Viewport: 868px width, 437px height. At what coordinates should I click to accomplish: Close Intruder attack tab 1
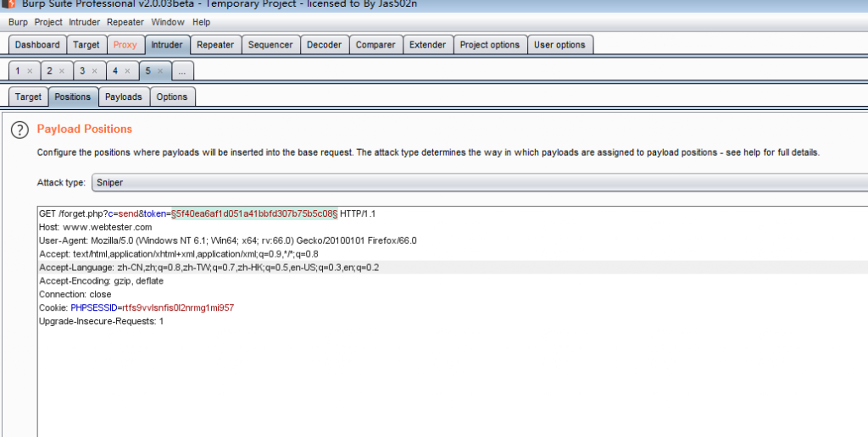30,71
